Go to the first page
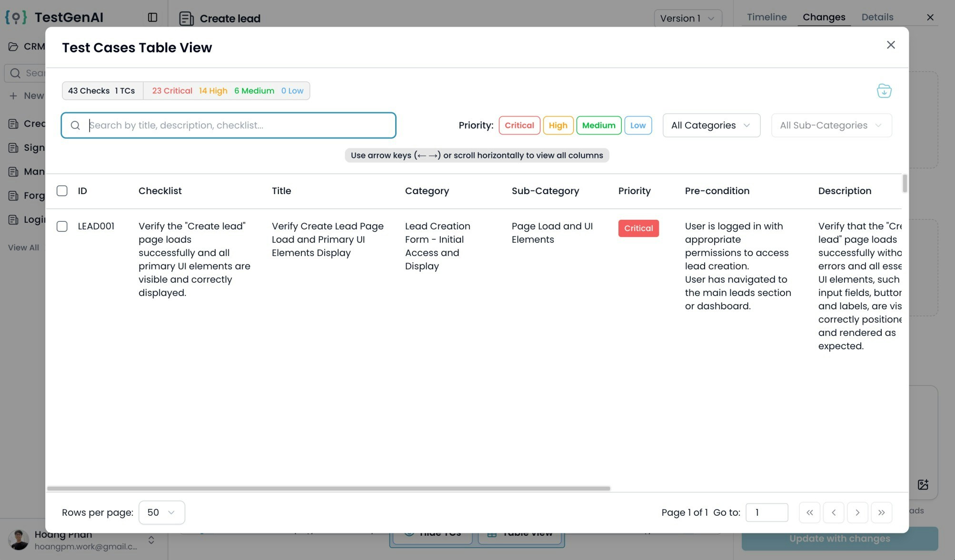The height and width of the screenshot is (560, 955). pyautogui.click(x=809, y=512)
